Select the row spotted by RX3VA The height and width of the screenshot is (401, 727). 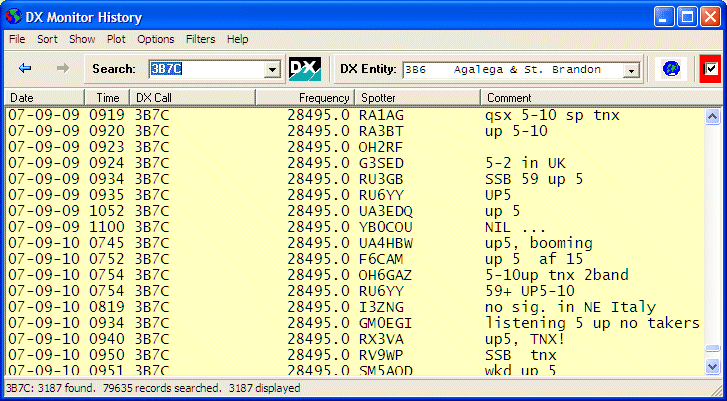pyautogui.click(x=355, y=339)
